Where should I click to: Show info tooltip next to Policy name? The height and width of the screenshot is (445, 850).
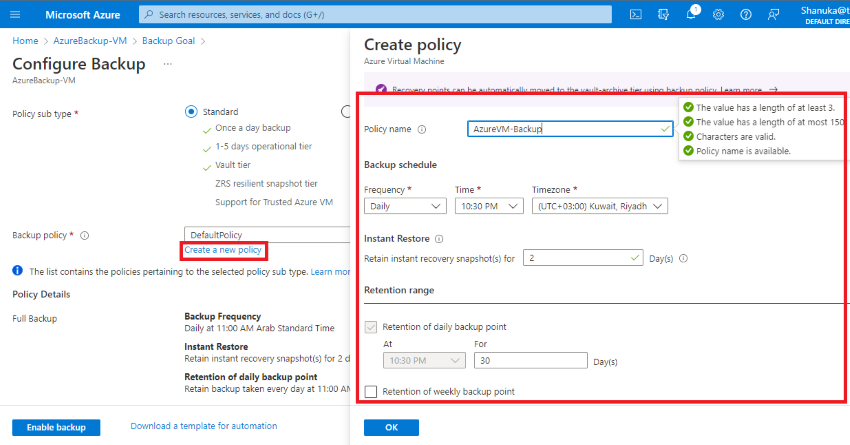pyautogui.click(x=422, y=130)
